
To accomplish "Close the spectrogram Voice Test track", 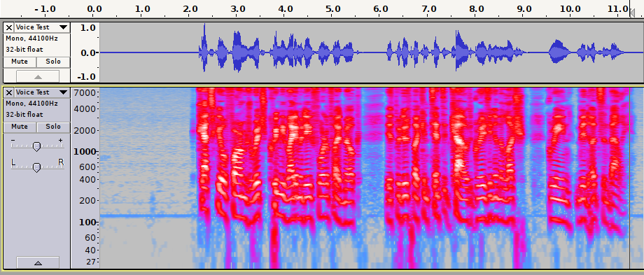I will [x=9, y=92].
